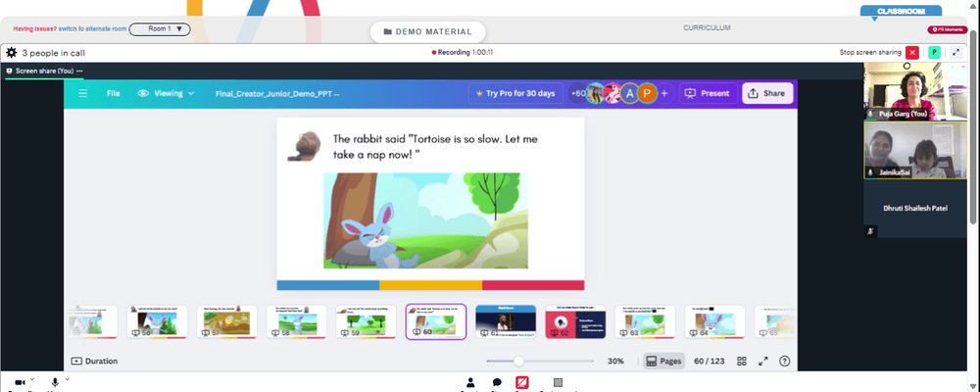Open the call settings gear
The image size is (980, 392).
[x=11, y=53]
